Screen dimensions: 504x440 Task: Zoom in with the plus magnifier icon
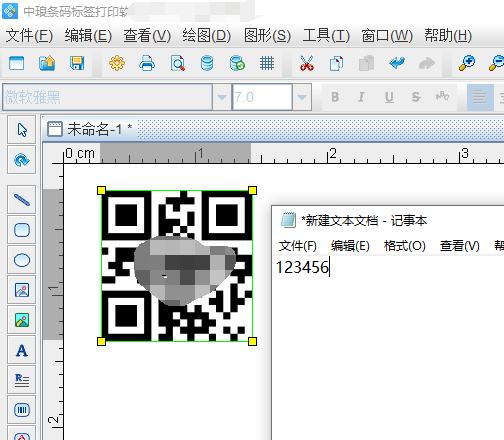pos(467,63)
